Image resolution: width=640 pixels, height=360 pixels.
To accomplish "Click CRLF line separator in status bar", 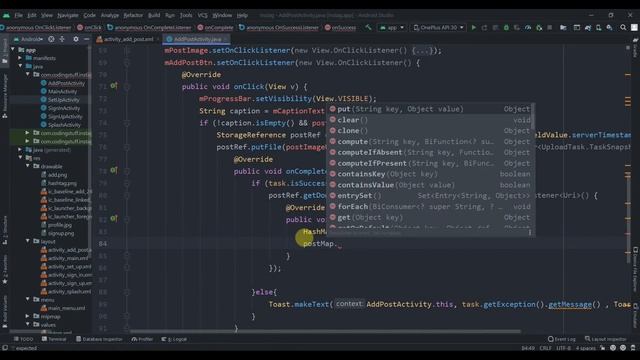I will point(545,348).
